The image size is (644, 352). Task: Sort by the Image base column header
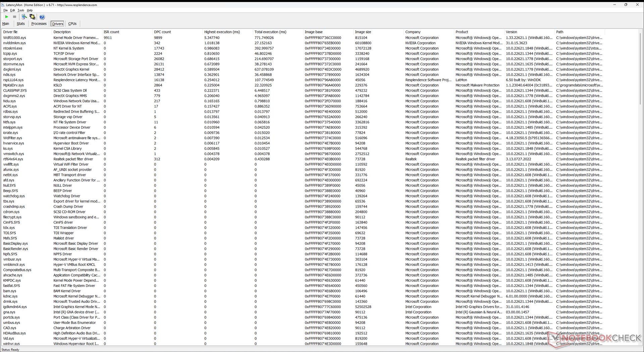coord(329,32)
